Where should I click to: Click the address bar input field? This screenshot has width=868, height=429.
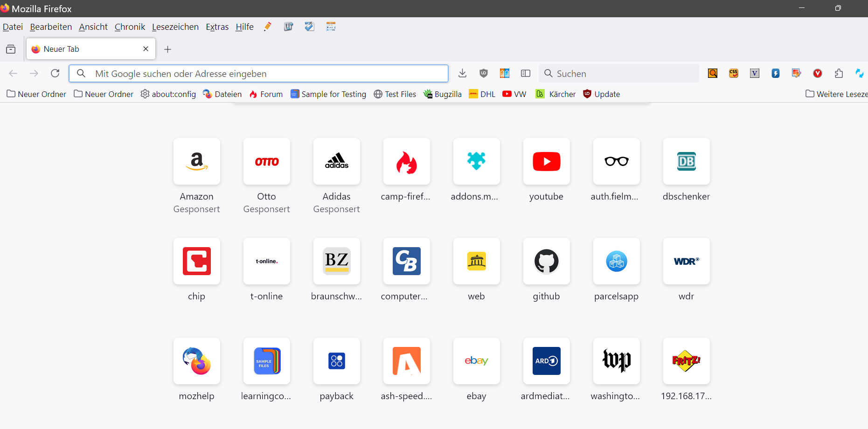pos(259,74)
